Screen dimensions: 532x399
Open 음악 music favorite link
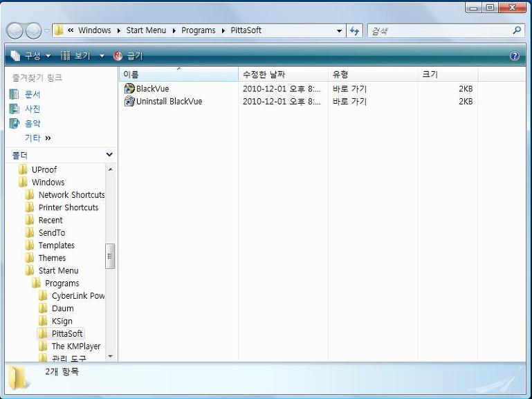(x=33, y=123)
